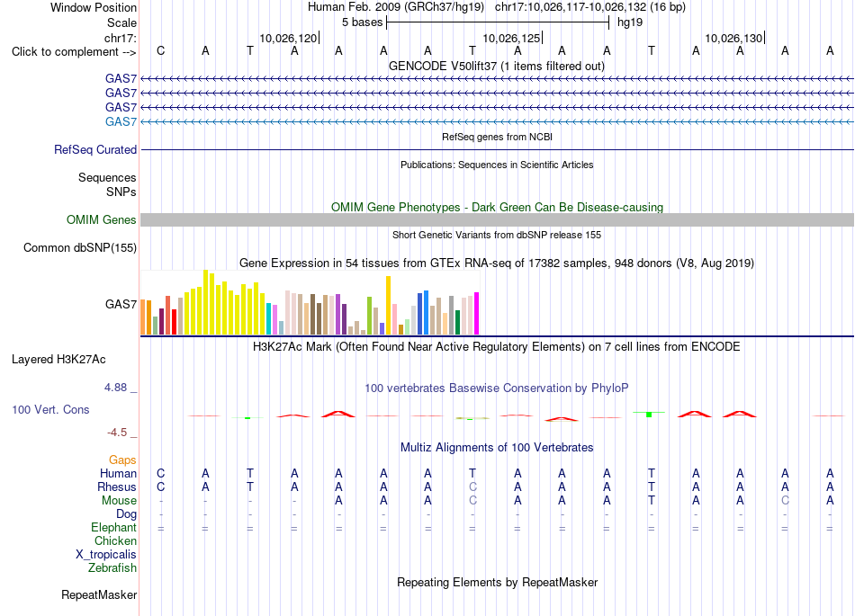
Task: Click the gray OMIM Genes item bar
Action: 497,219
